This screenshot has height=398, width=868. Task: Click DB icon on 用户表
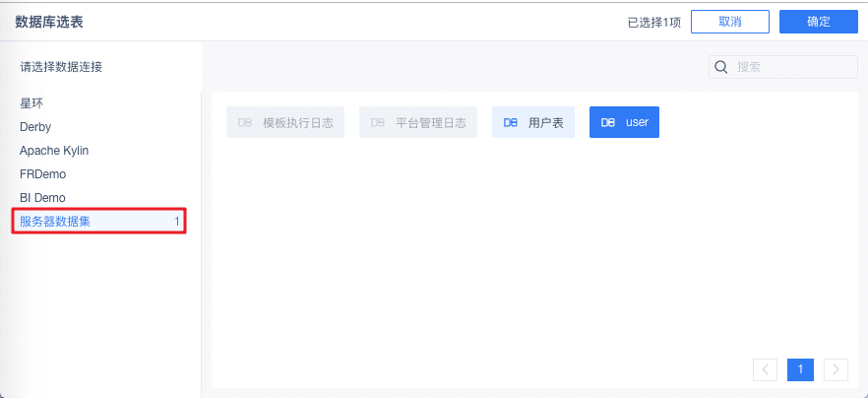(511, 122)
